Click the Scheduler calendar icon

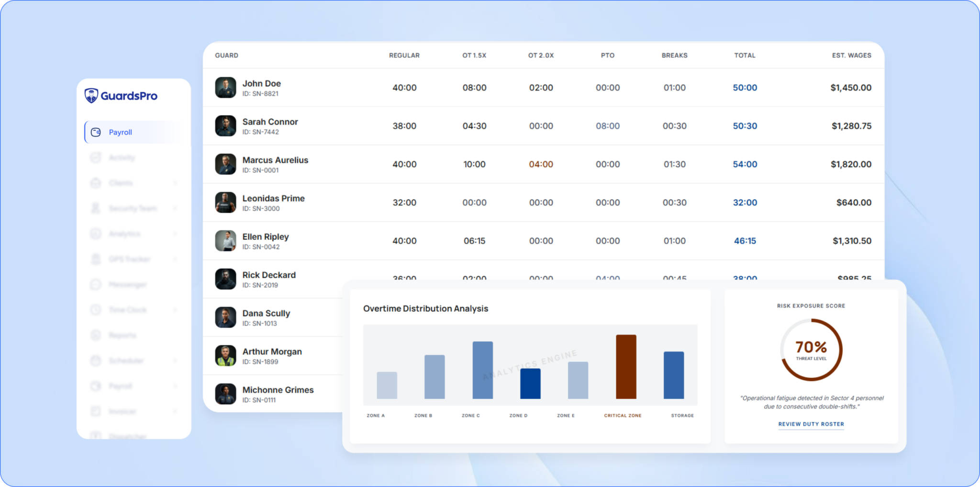pos(96,361)
